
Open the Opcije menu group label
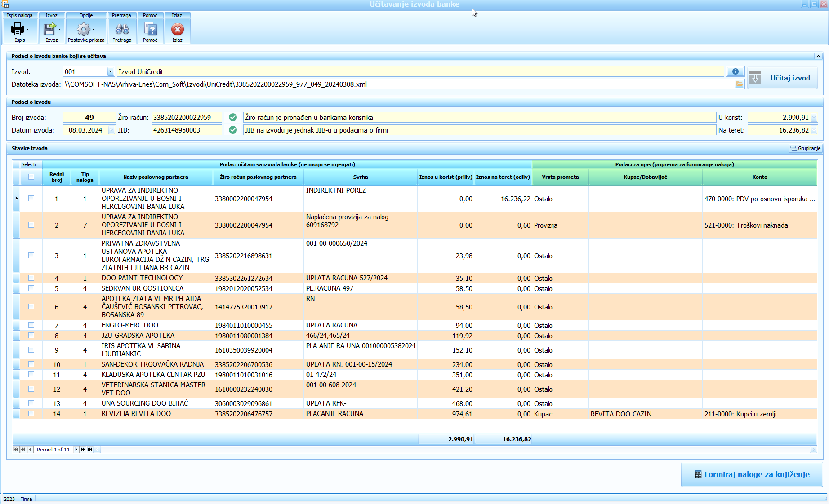tap(86, 15)
